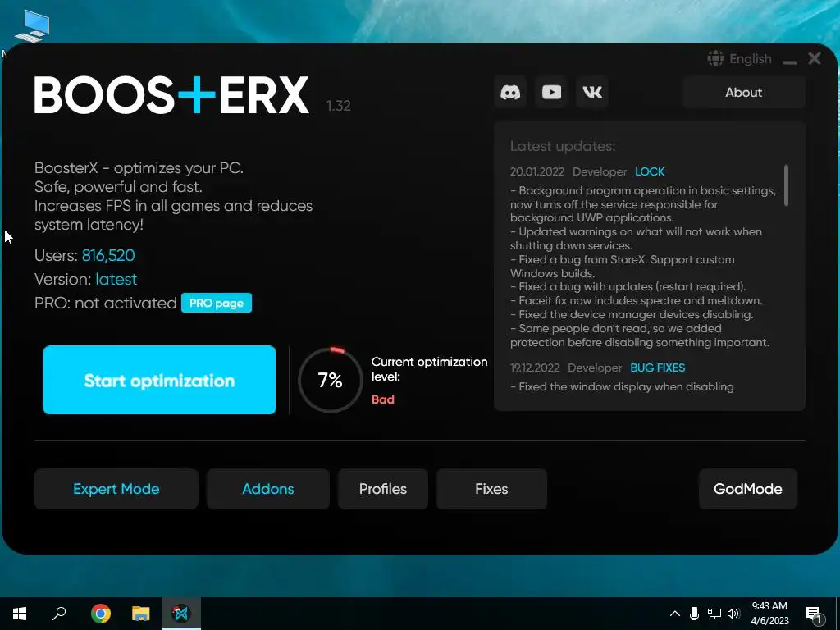Click the globe language icon
The height and width of the screenshot is (630, 840).
[715, 58]
